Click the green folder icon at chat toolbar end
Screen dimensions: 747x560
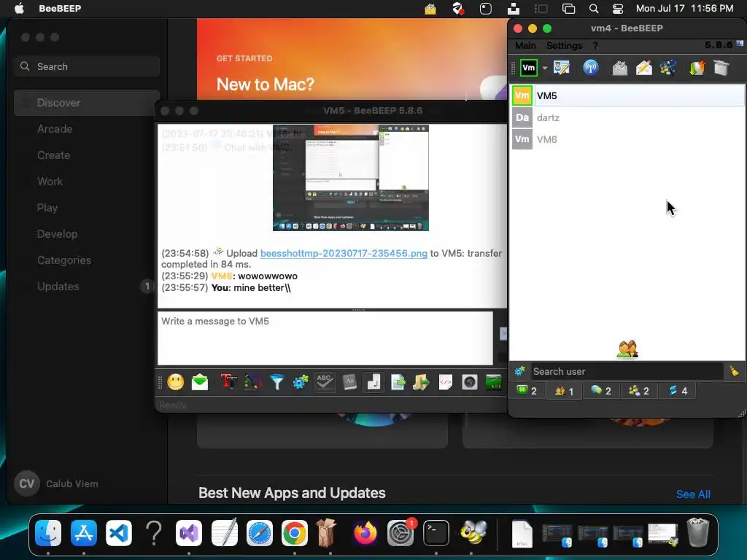tap(494, 382)
